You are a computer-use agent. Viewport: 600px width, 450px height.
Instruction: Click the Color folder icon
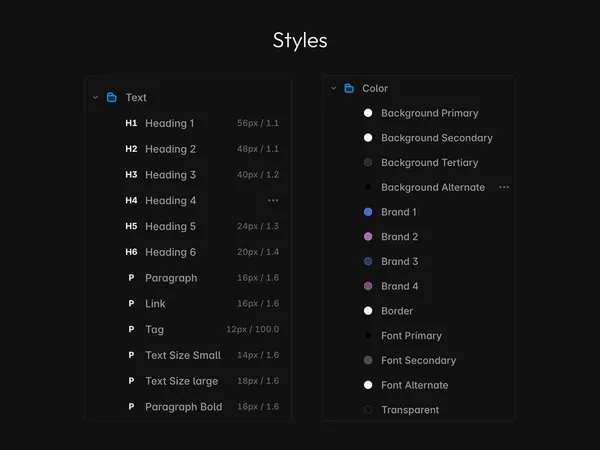pyautogui.click(x=349, y=88)
